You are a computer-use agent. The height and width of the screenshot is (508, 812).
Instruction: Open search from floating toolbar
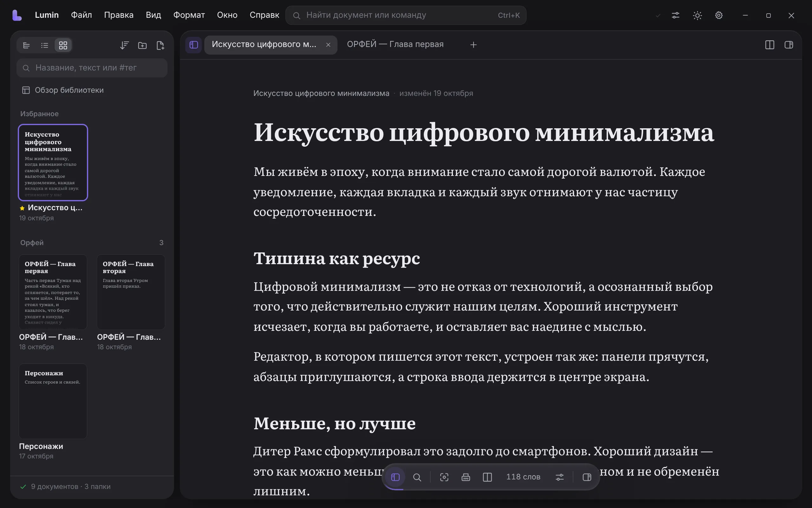(417, 477)
